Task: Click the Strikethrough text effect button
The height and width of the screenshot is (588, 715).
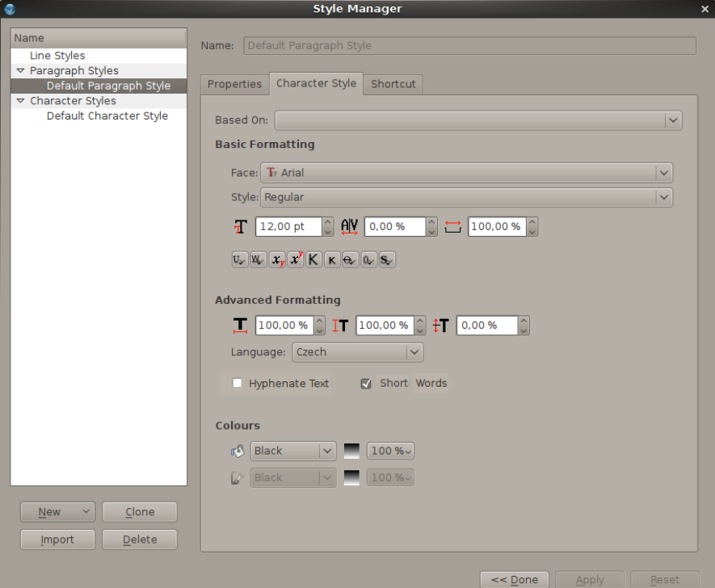Action: click(x=350, y=260)
